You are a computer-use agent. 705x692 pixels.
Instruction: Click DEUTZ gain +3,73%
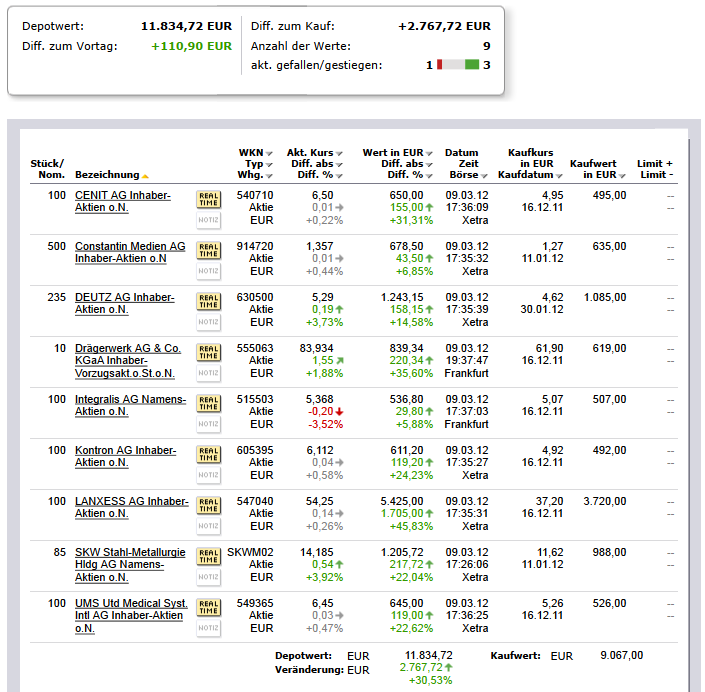325,322
